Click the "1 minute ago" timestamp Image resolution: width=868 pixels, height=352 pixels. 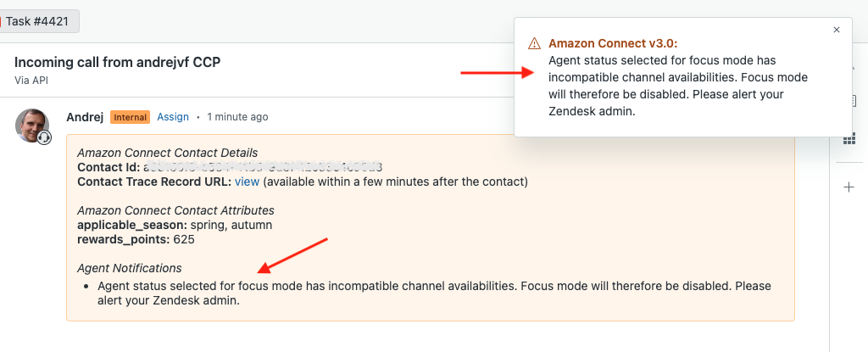237,117
